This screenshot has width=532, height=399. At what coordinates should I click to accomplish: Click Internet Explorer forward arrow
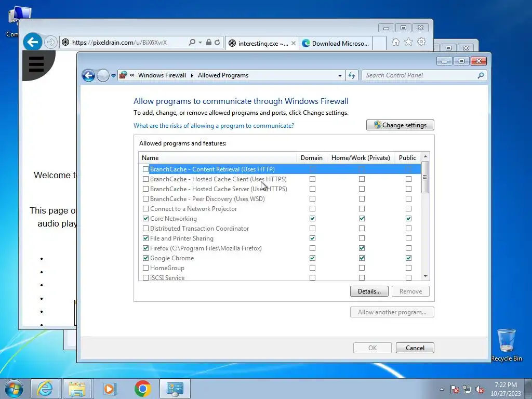[50, 42]
